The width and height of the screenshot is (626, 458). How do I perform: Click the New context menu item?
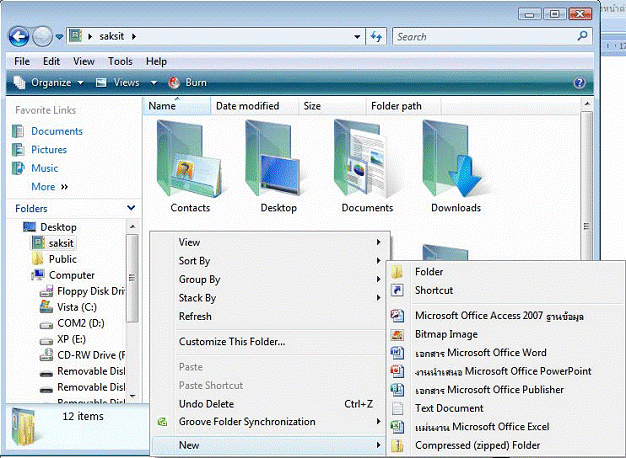[269, 445]
